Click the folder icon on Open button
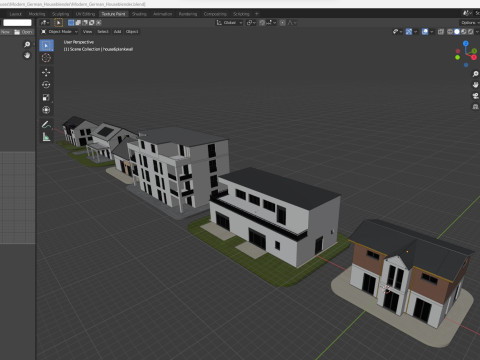The image size is (480, 360). point(17,32)
